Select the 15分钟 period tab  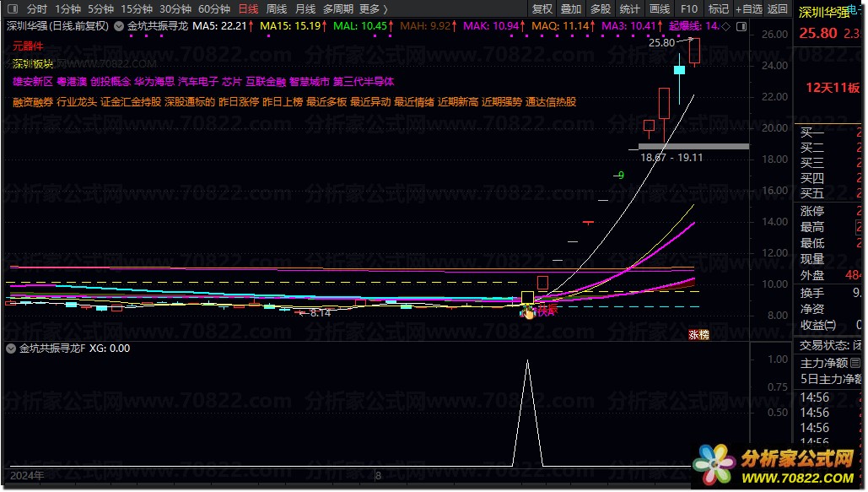(137, 9)
